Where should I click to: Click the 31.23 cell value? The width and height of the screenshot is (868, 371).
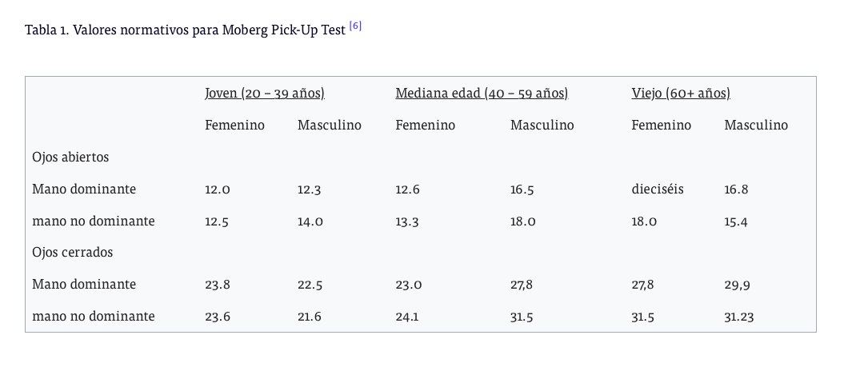739,317
